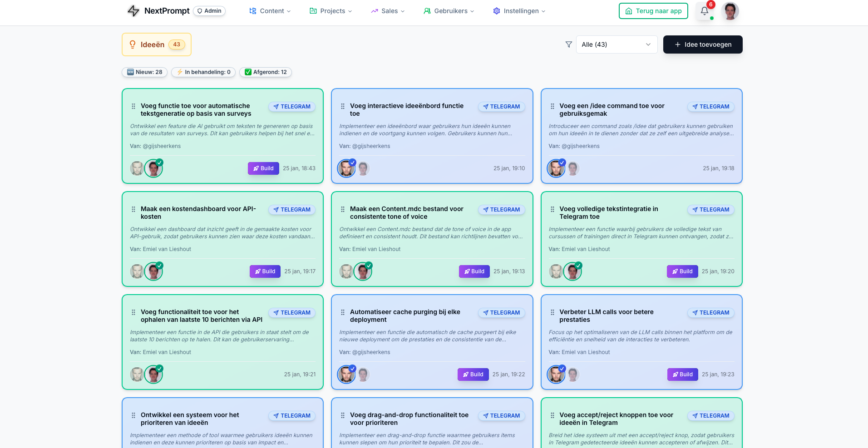Open the Sales menu
This screenshot has height=448, width=868.
[x=388, y=11]
